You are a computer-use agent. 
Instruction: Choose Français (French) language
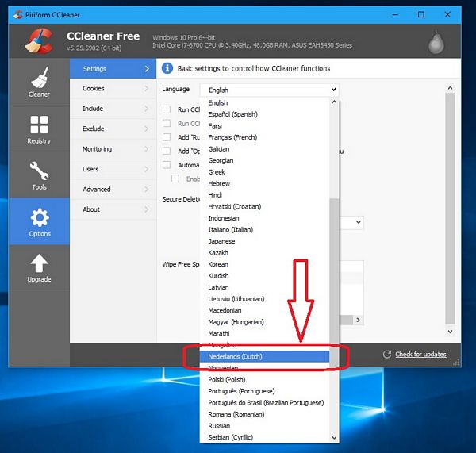coord(264,137)
